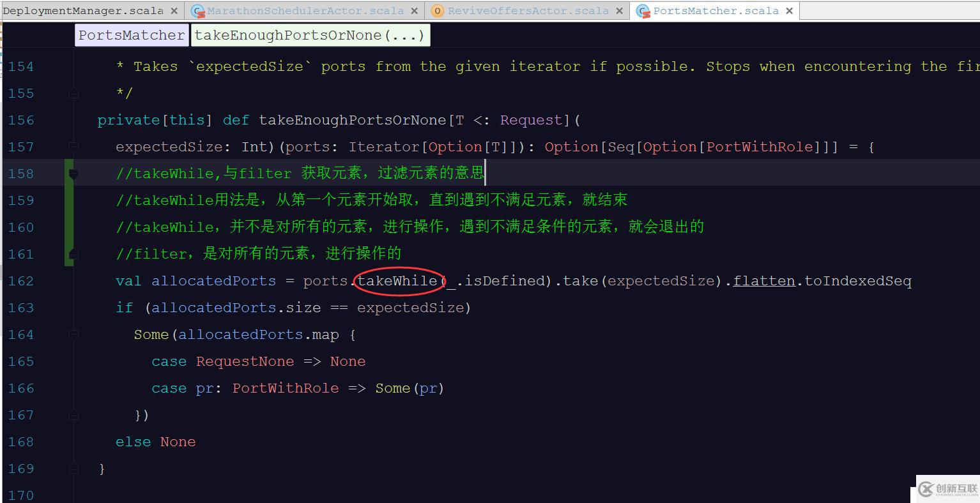
Task: Click expectedSize in the if condition on line 163
Action: (410, 308)
